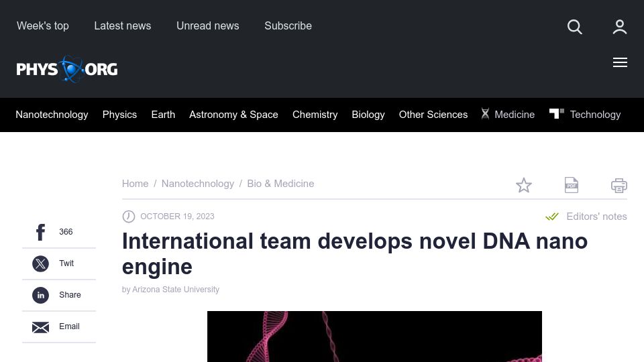Open Technology section link
This screenshot has width=644, height=362.
click(595, 115)
